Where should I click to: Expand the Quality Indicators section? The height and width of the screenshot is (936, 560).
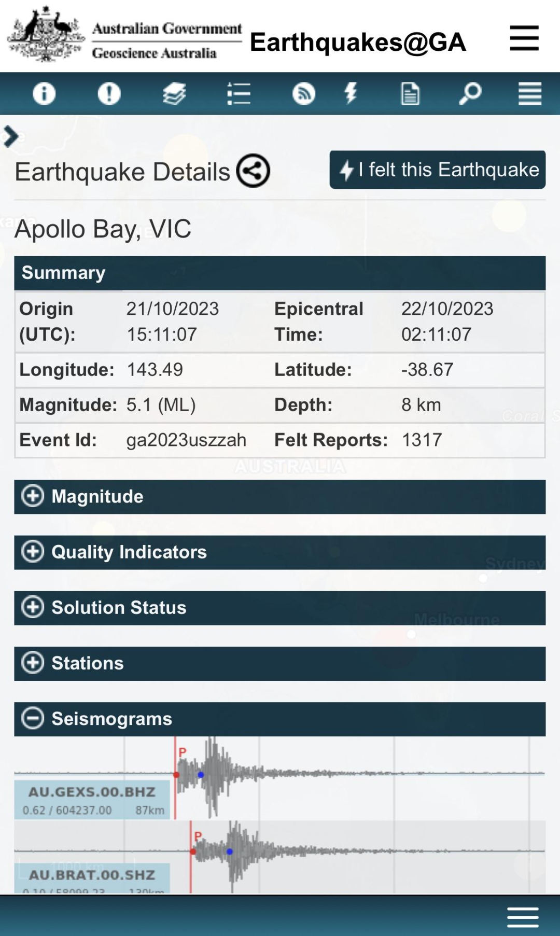pos(279,552)
